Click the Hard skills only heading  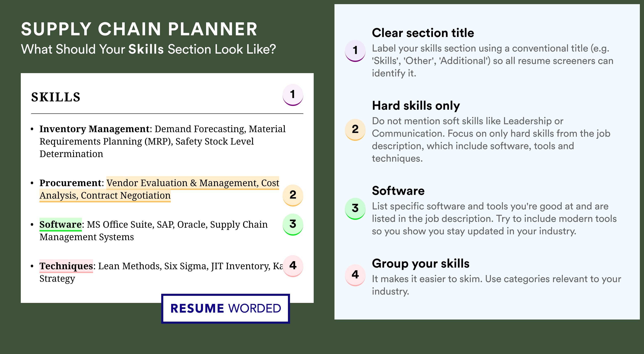pos(416,106)
